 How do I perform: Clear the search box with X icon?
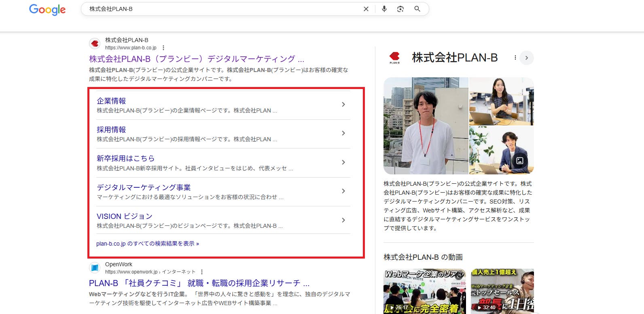[x=366, y=9]
